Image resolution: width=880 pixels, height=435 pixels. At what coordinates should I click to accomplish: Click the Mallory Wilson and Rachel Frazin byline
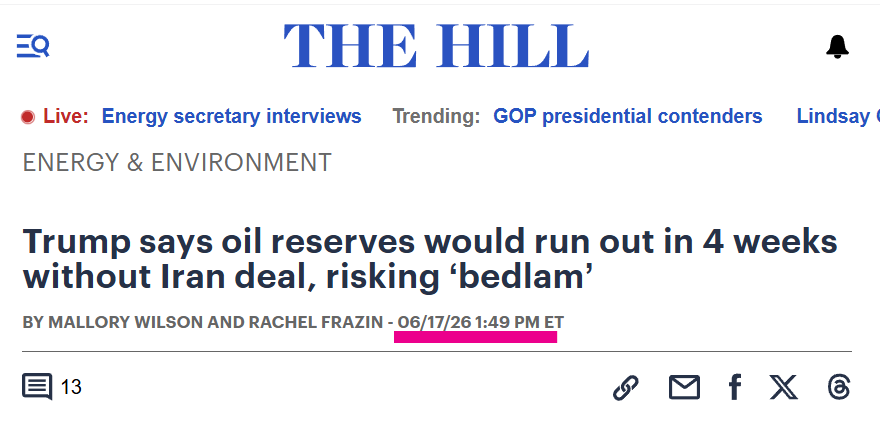pos(203,322)
